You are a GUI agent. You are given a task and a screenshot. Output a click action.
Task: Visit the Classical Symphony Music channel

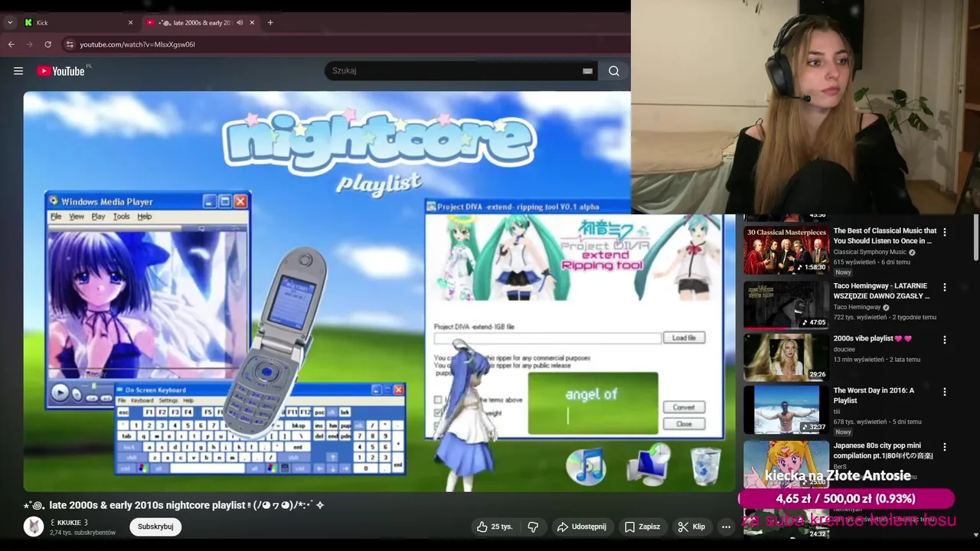pos(870,252)
